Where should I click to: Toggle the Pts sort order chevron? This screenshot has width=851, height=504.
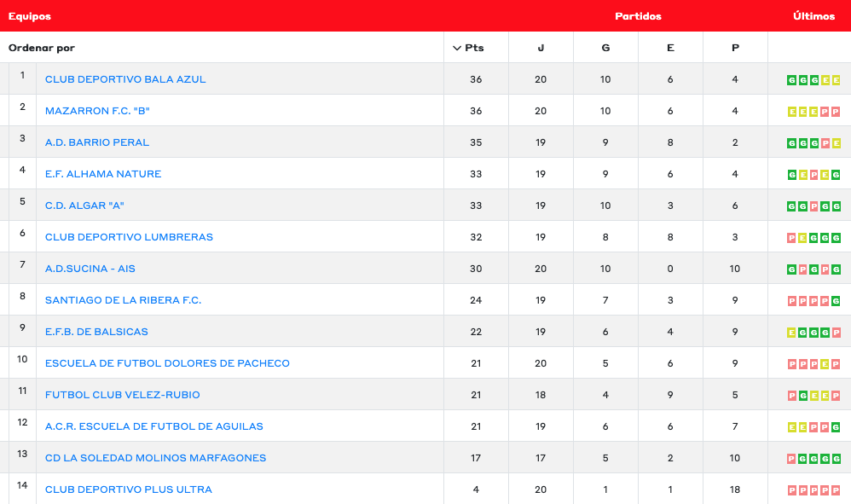[x=458, y=48]
